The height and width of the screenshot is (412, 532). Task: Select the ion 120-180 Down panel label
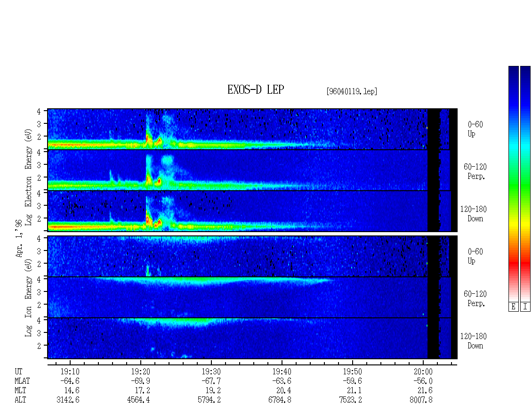point(473,341)
